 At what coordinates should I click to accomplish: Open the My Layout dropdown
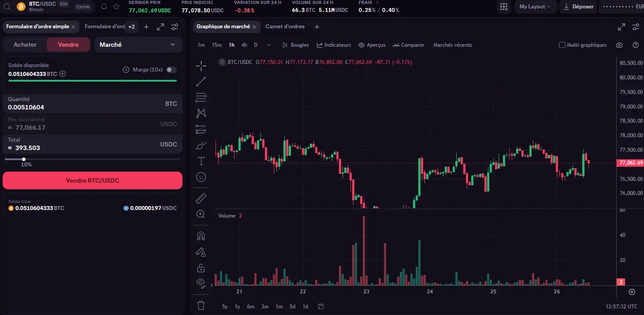point(535,7)
